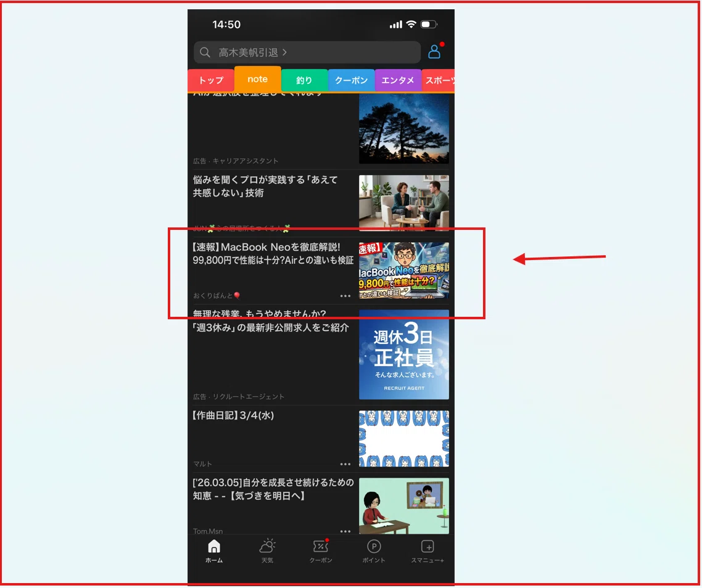
Task: Tap the 14:50 clock in status bar
Action: click(x=226, y=25)
